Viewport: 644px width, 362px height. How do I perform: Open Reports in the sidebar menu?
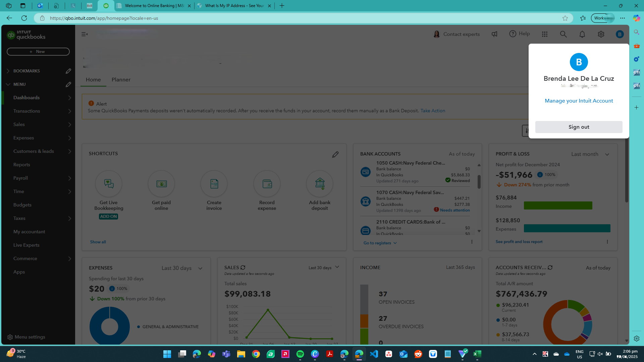(22, 165)
